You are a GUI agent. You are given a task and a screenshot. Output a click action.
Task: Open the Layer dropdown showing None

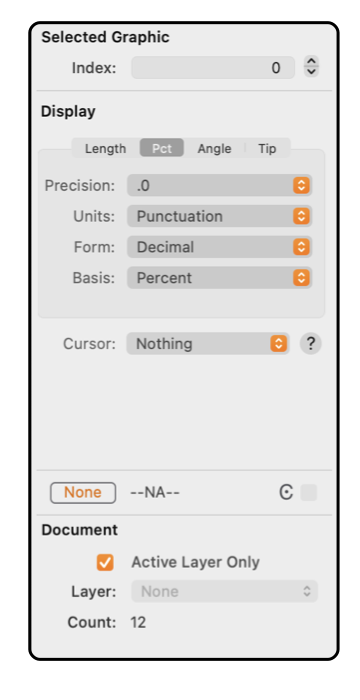pos(225,592)
